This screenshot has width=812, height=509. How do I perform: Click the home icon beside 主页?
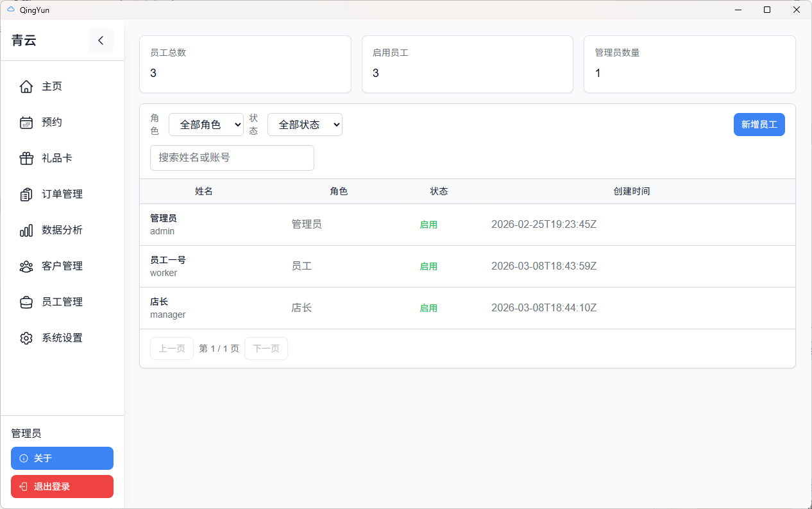tap(26, 87)
